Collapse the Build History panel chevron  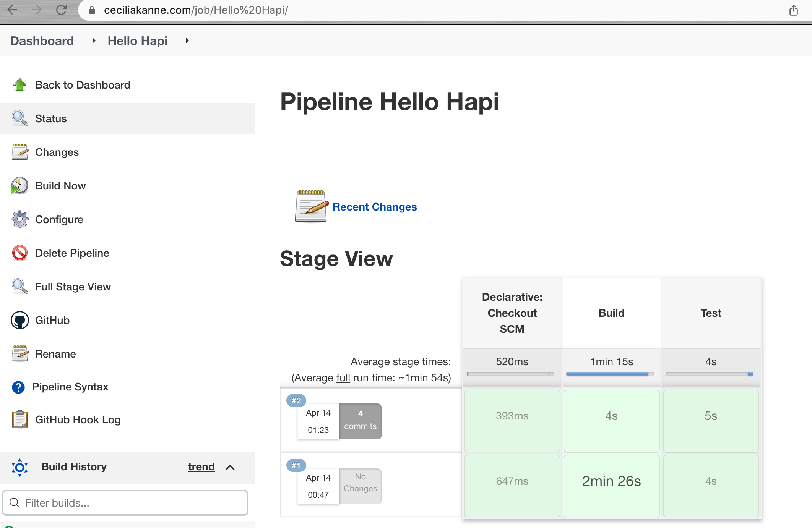point(230,467)
